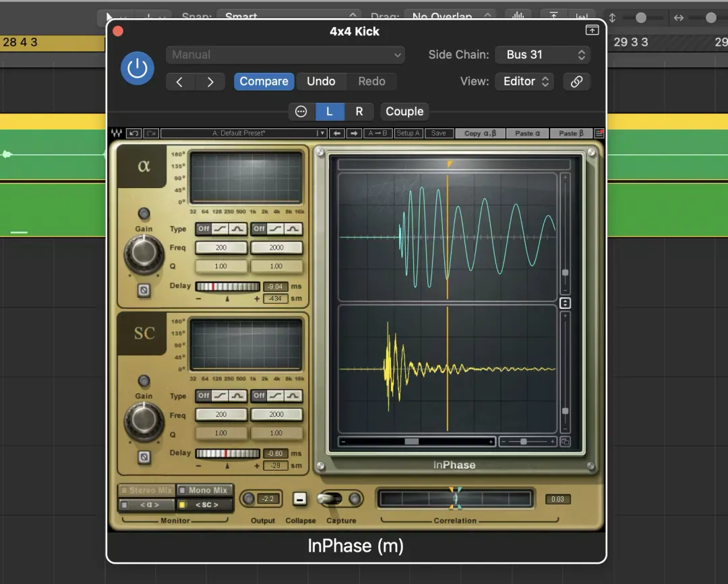The width and height of the screenshot is (728, 584).
Task: Click the Setup A button
Action: point(408,134)
